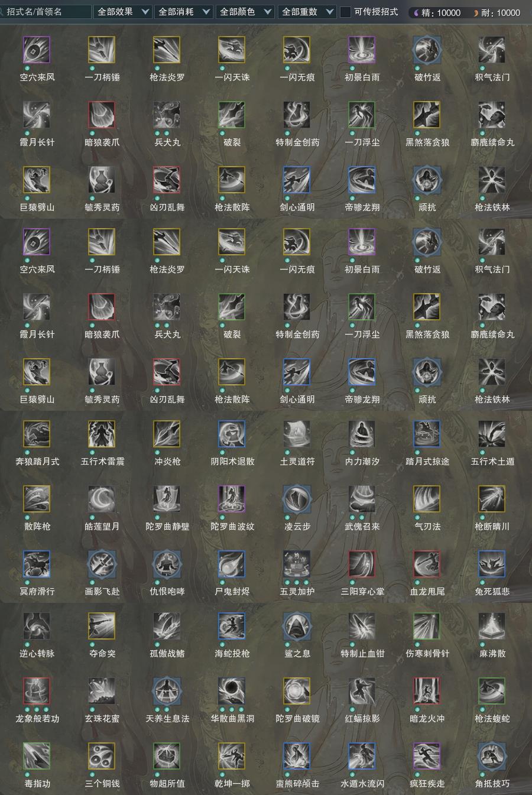Choose the 枪断晴川 skill icon

(x=492, y=499)
